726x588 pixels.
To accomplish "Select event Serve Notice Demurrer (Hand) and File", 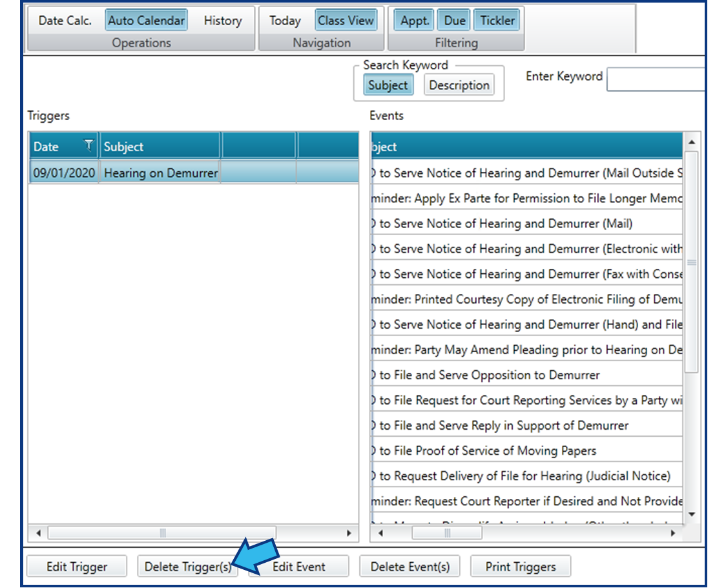I will (x=527, y=324).
